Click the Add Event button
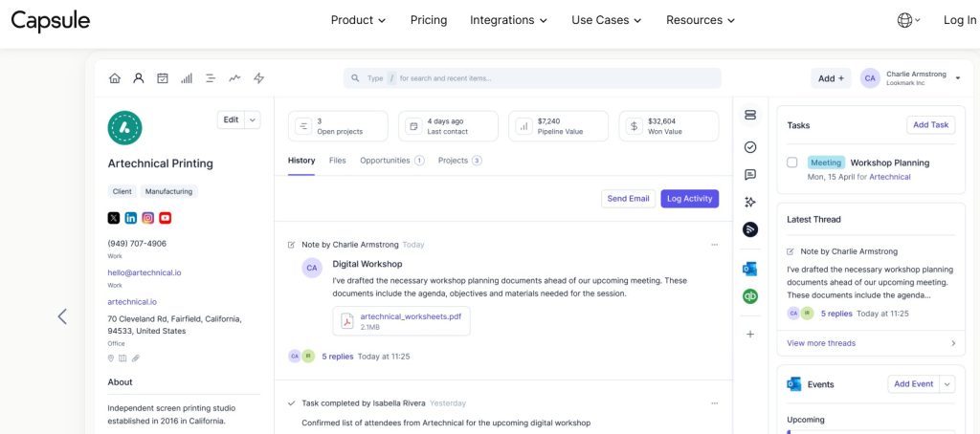The width and height of the screenshot is (980, 434). 914,384
